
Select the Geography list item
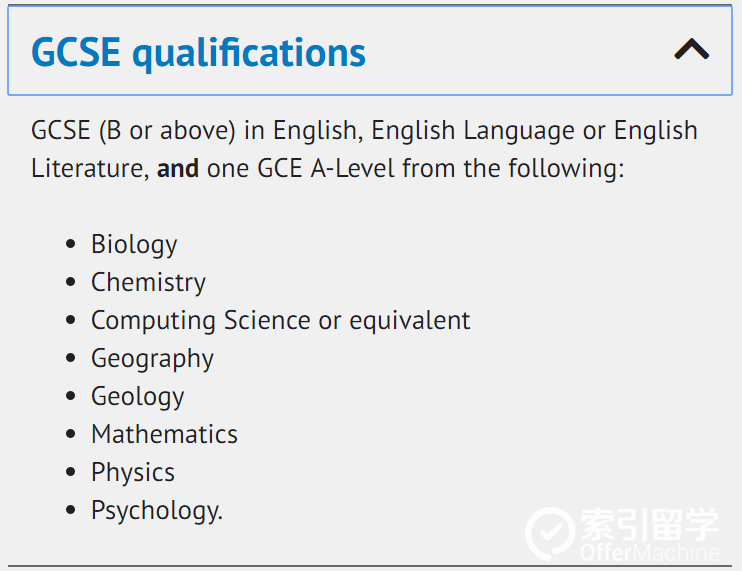click(x=152, y=359)
